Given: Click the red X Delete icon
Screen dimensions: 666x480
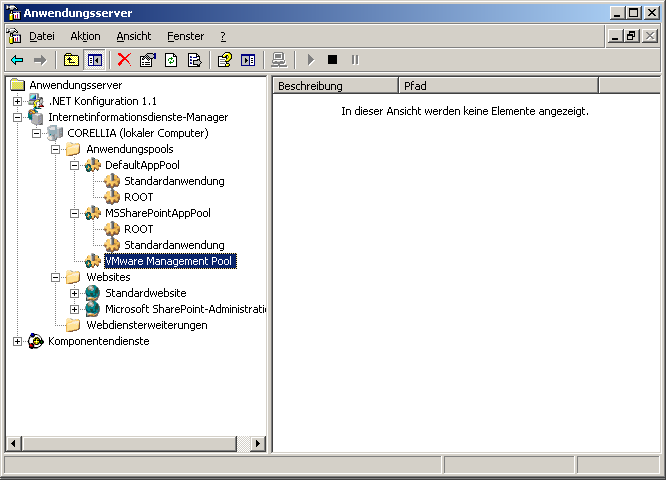Looking at the screenshot, I should tap(124, 60).
